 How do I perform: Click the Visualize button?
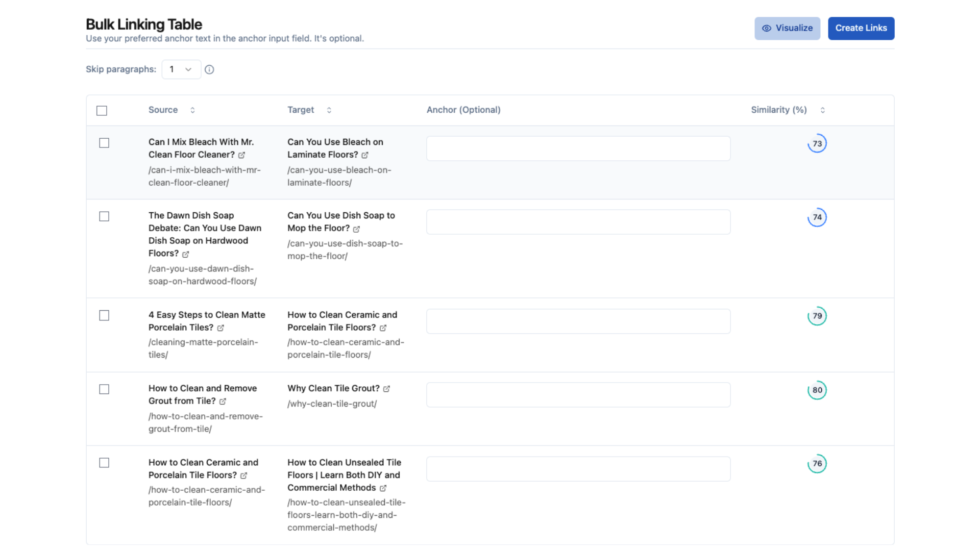[787, 28]
